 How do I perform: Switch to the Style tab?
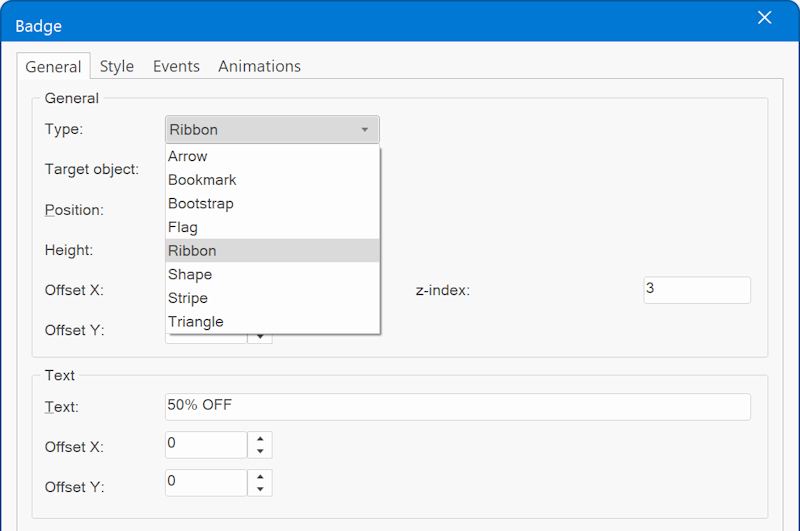pyautogui.click(x=117, y=66)
